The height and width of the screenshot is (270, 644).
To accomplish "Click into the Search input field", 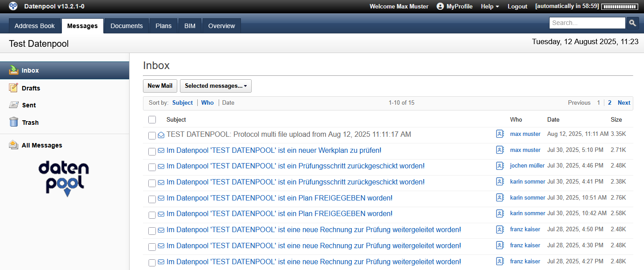I will 587,23.
